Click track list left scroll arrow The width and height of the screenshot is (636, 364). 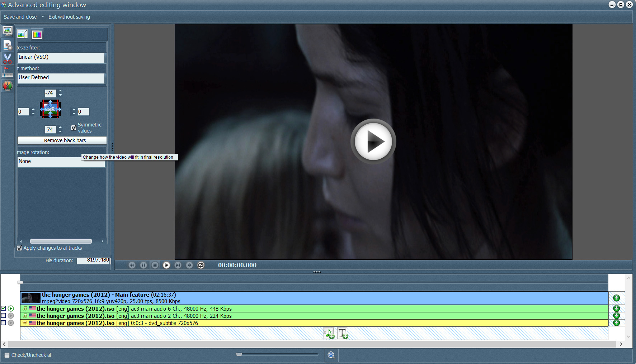(4, 344)
